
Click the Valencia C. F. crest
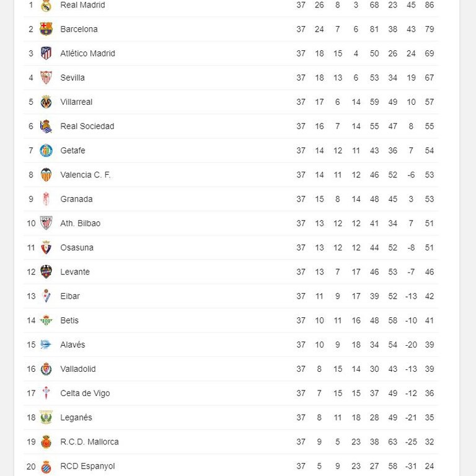click(x=46, y=175)
